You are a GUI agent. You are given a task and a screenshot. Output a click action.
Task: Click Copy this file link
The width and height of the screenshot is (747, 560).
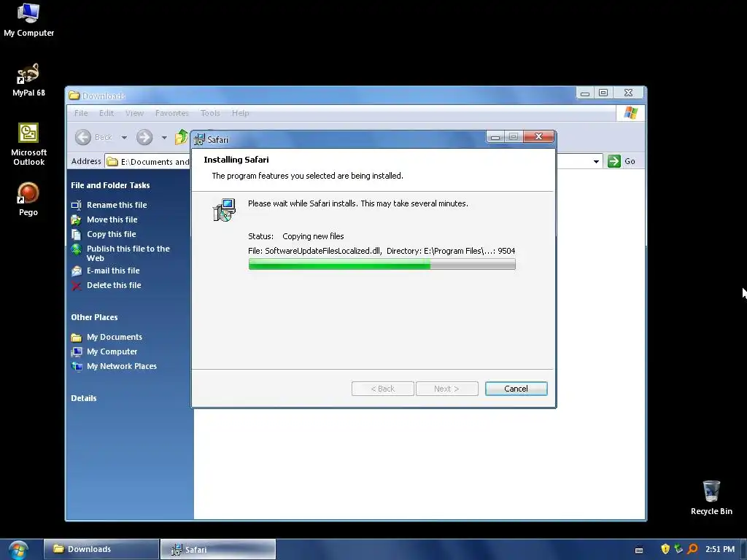coord(111,234)
